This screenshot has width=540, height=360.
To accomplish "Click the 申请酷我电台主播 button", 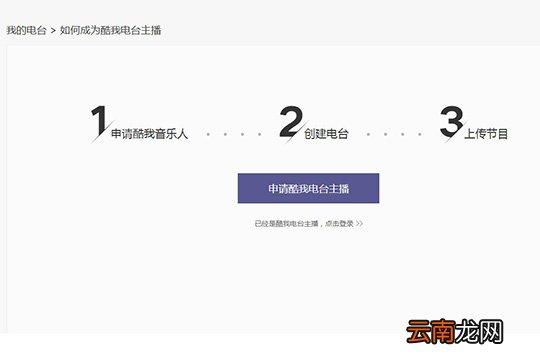I will [x=308, y=188].
